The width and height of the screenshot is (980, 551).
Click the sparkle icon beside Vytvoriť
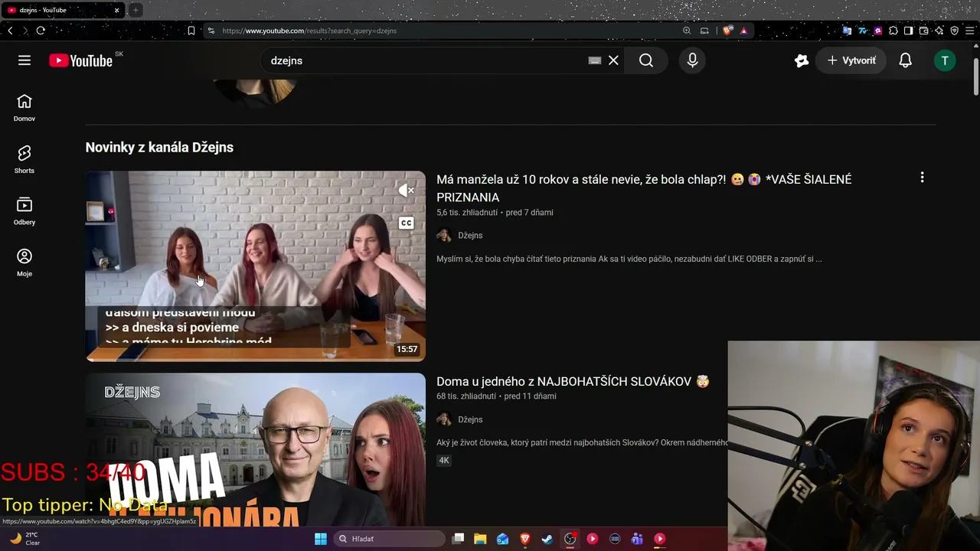(802, 60)
